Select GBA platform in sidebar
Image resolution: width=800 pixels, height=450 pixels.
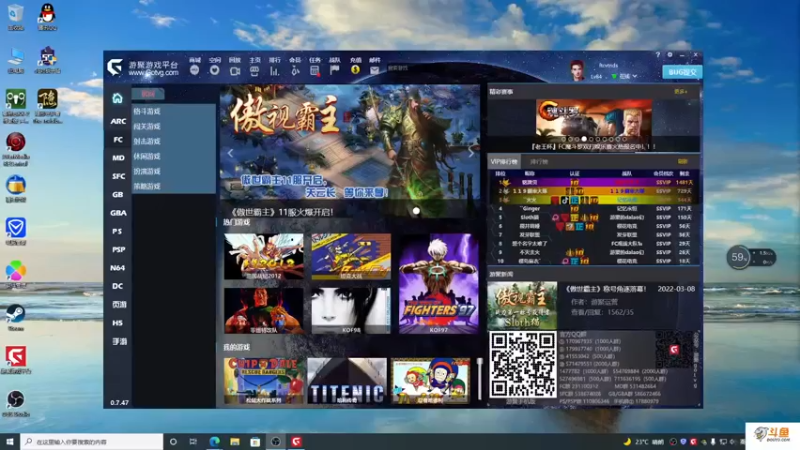tap(118, 213)
